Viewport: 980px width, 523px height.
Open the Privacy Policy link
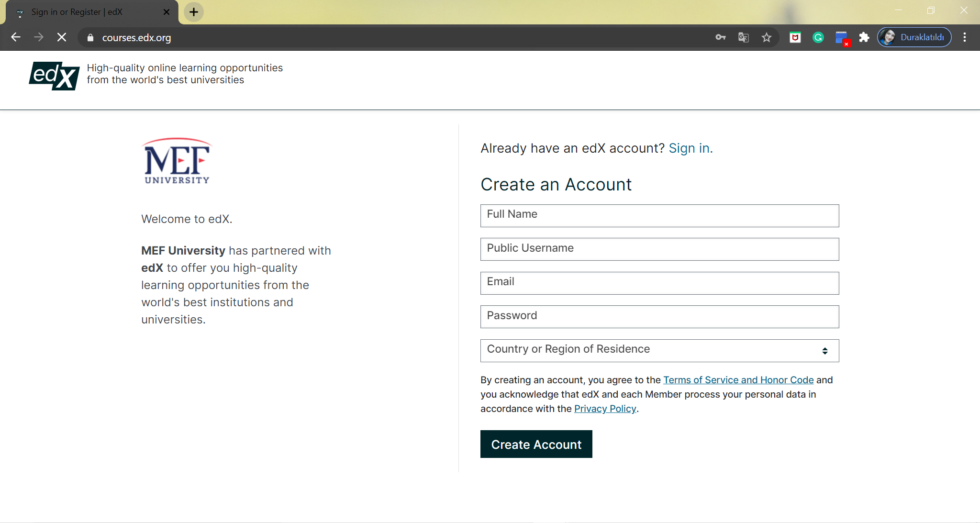click(605, 409)
